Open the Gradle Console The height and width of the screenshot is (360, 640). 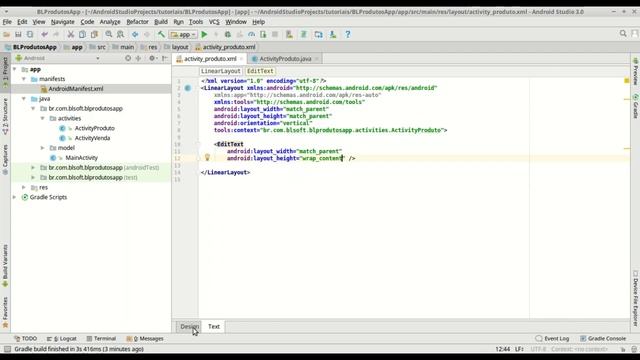click(x=603, y=338)
